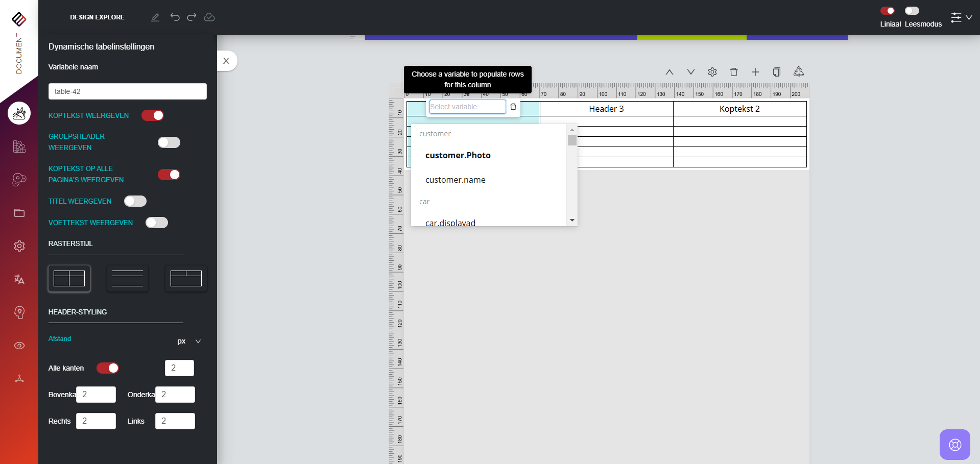
Task: Toggle Koptekst weergeven switch
Action: (153, 115)
